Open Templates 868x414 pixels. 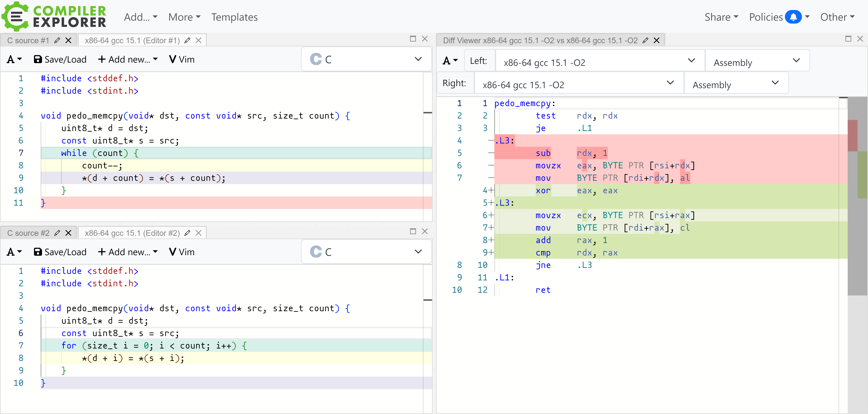pyautogui.click(x=234, y=17)
